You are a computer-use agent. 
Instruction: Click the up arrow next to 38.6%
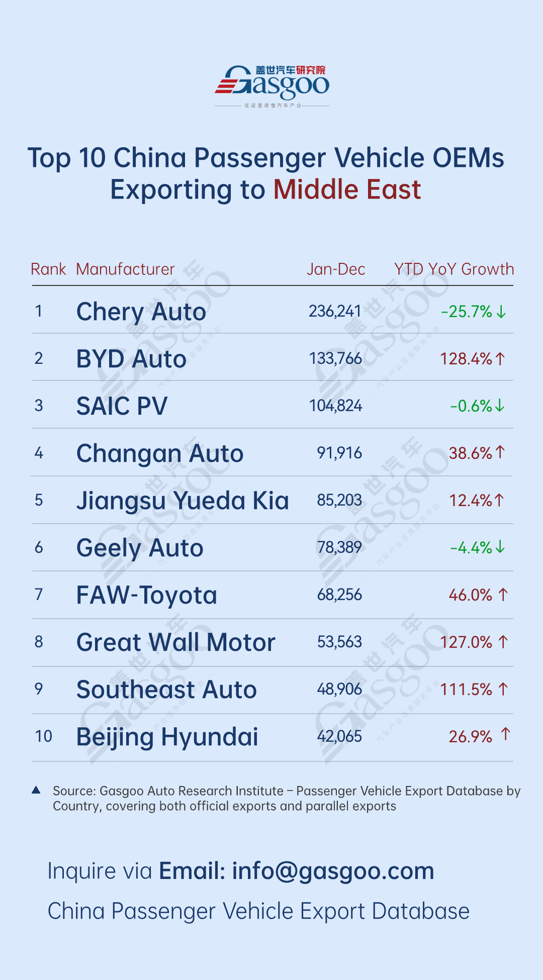coord(499,452)
